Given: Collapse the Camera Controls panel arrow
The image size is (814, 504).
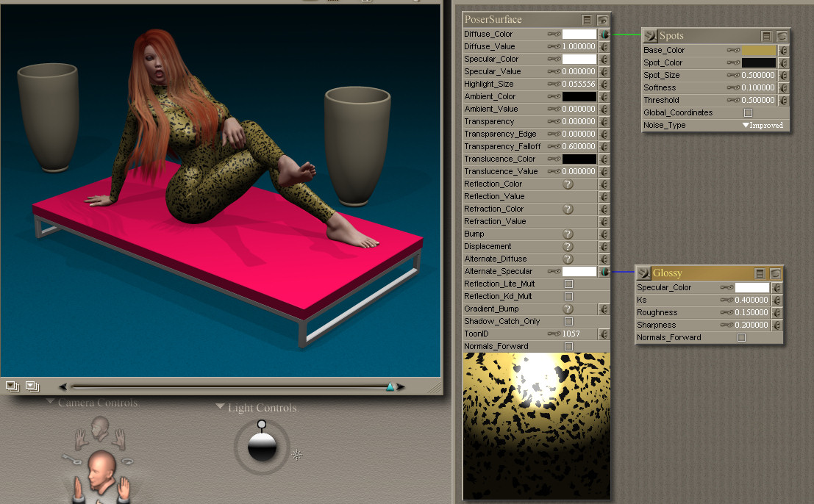Looking at the screenshot, I should (x=50, y=402).
